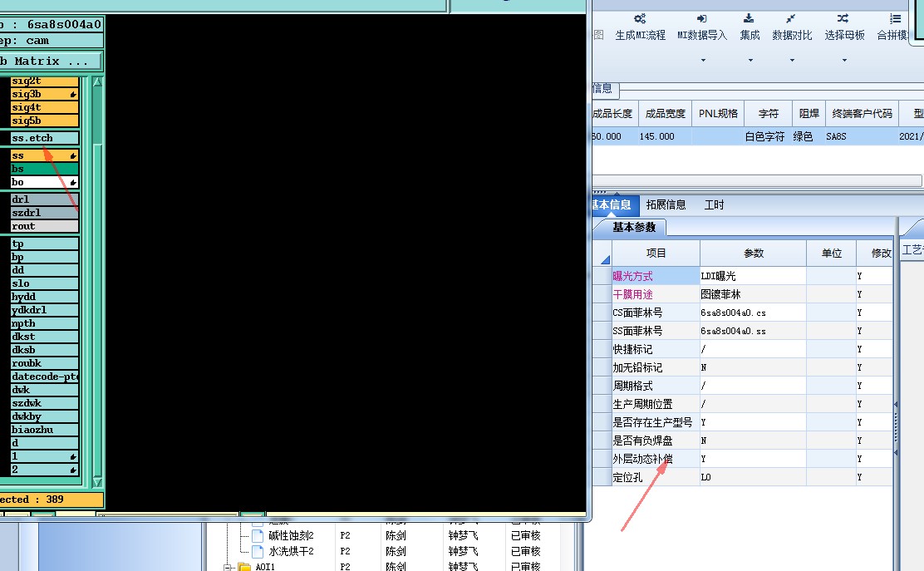
Task: Select the npth layer row
Action: [45, 323]
